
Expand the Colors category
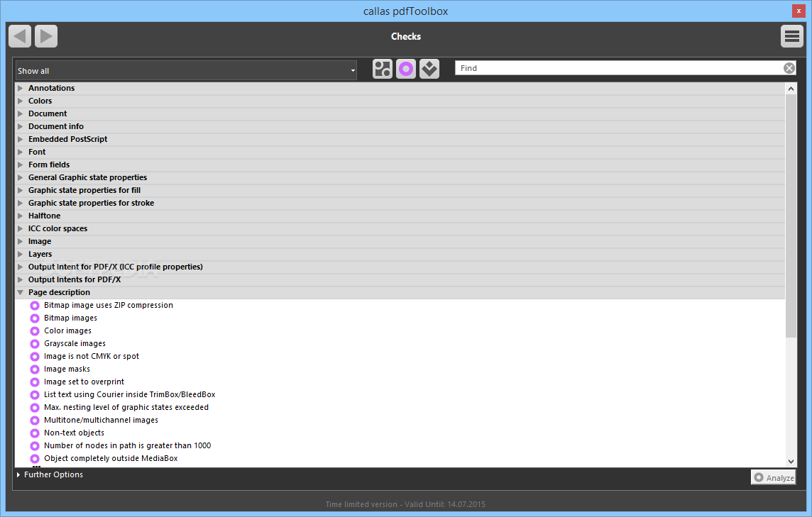click(20, 101)
